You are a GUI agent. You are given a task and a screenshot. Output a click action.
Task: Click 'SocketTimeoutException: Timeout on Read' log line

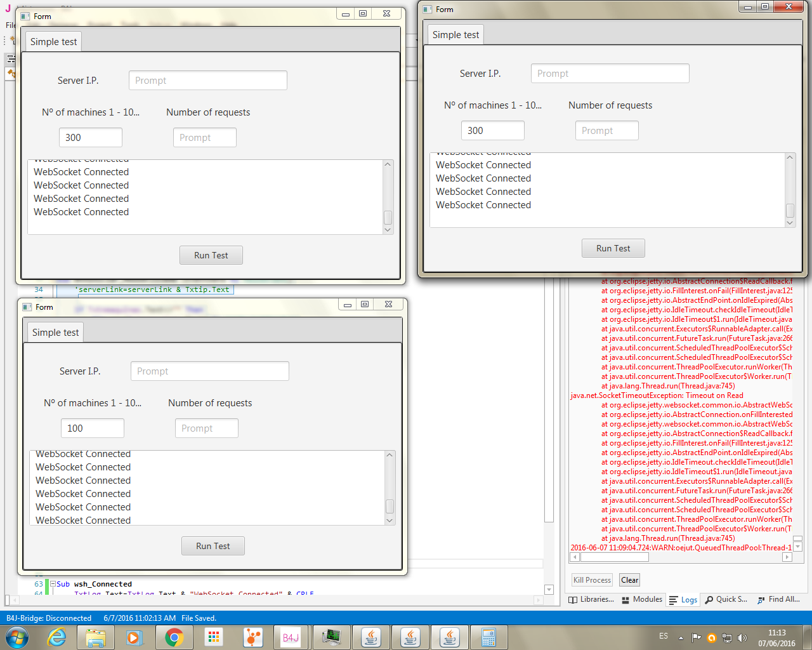pyautogui.click(x=657, y=395)
